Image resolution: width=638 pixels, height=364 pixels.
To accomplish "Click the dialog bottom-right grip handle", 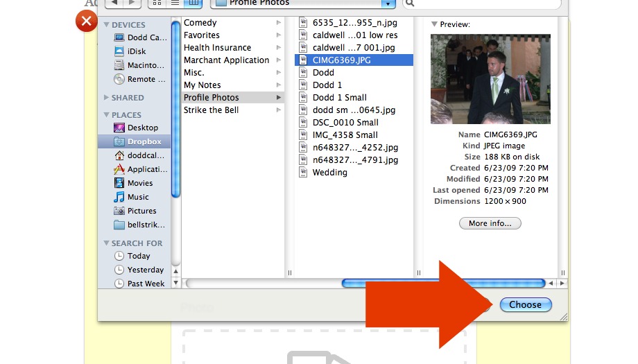I will tap(564, 317).
